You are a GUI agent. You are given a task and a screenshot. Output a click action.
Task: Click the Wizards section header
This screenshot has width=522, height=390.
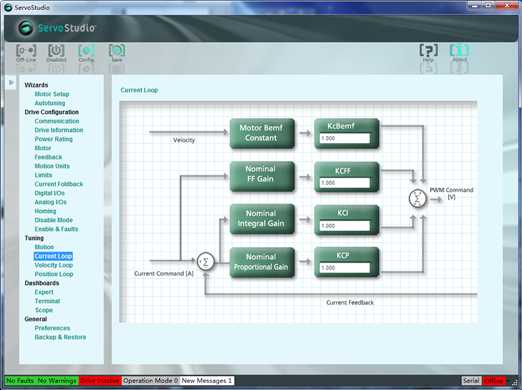36,85
